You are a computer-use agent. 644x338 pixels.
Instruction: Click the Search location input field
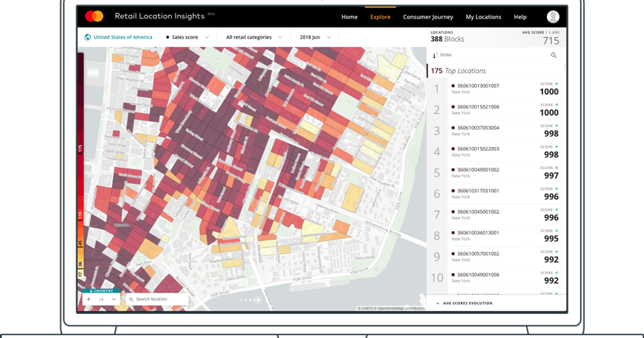[157, 299]
